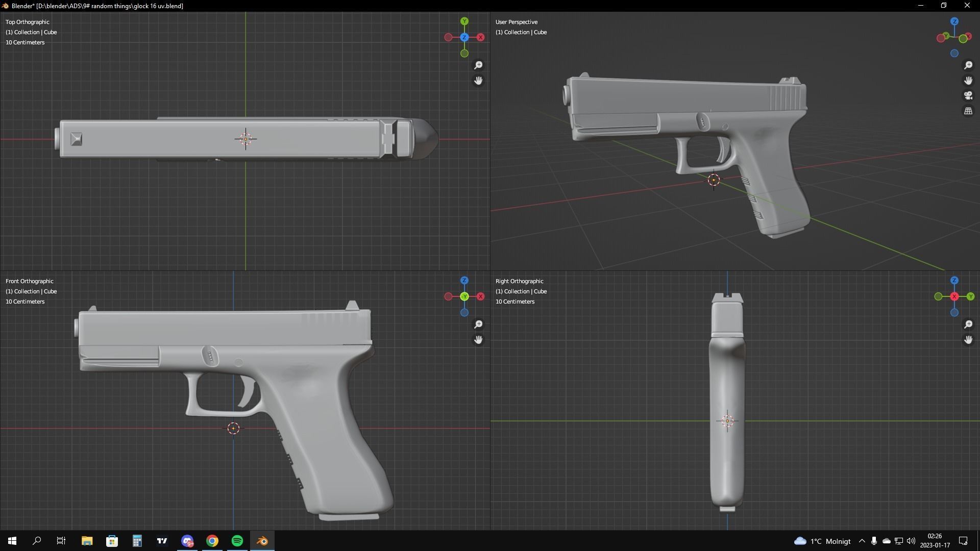
Task: Click the Blender taskbar icon
Action: tap(262, 541)
